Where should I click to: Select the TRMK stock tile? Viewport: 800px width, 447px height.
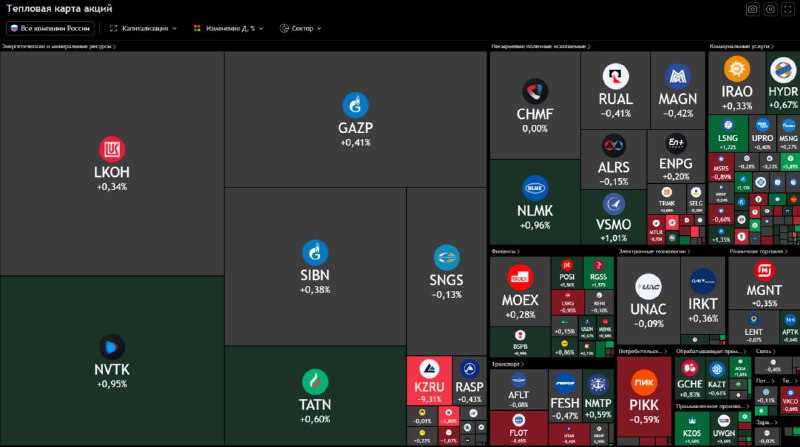coord(666,199)
